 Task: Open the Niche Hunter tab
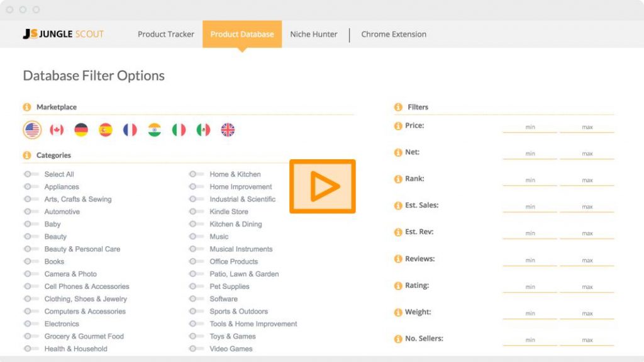[314, 34]
